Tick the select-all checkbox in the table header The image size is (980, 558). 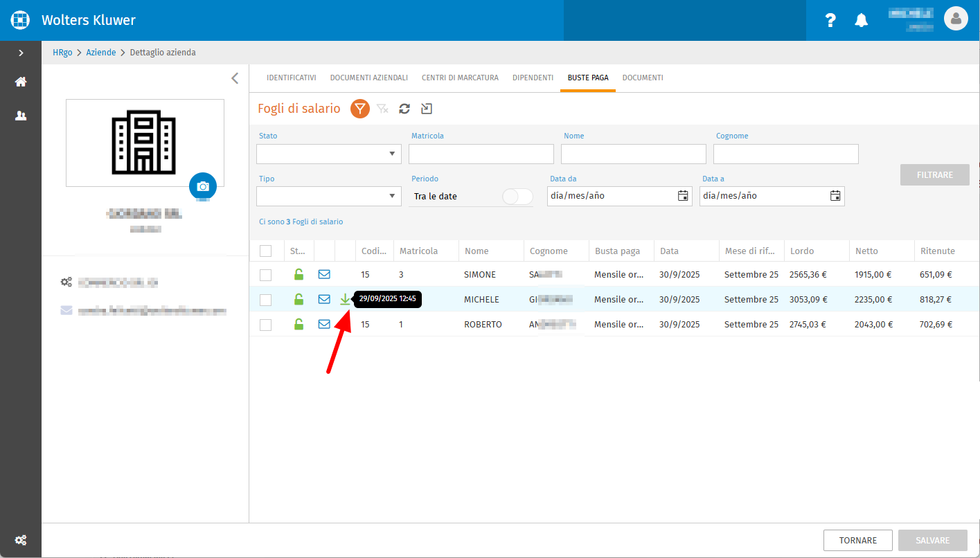[x=266, y=251]
